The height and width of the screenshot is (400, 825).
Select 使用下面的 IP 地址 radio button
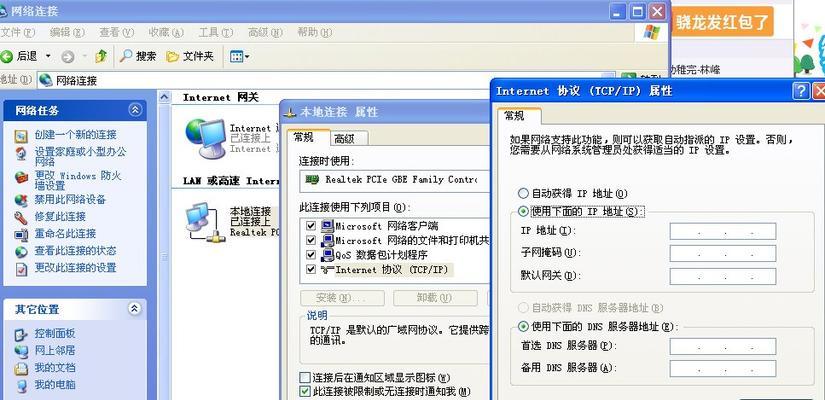[x=523, y=211]
